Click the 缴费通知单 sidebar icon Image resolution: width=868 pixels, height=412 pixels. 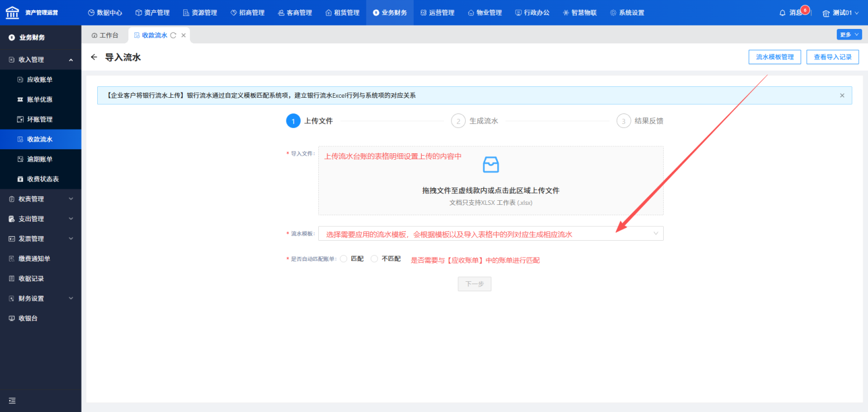click(x=12, y=259)
